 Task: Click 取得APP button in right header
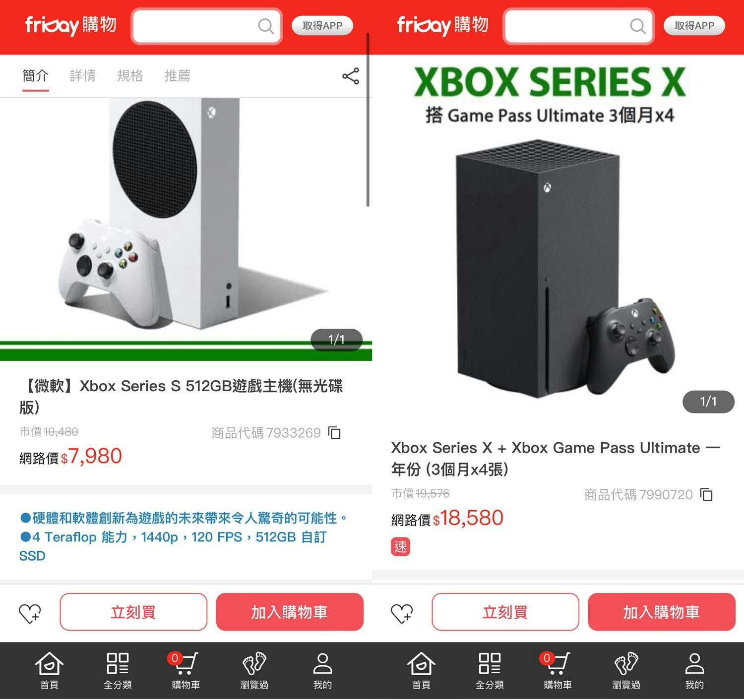[x=694, y=26]
